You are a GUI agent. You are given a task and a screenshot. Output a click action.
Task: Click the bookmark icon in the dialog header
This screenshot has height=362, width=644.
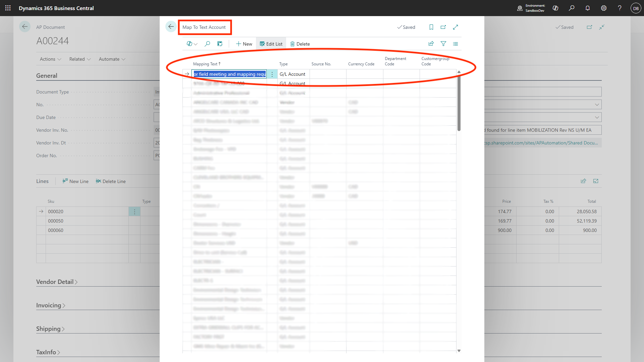click(x=431, y=27)
